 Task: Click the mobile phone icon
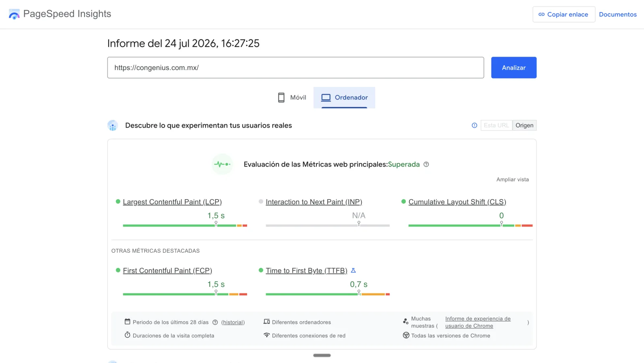pyautogui.click(x=281, y=97)
